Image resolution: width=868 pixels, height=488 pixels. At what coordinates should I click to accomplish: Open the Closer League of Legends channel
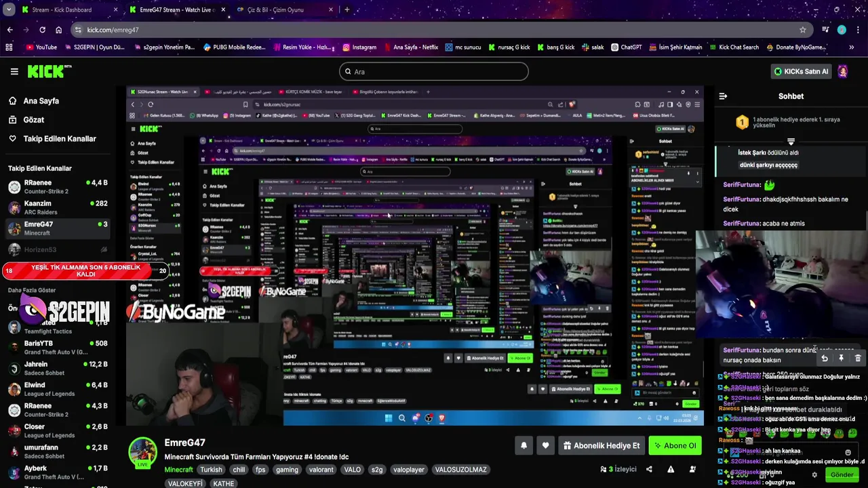click(x=58, y=431)
